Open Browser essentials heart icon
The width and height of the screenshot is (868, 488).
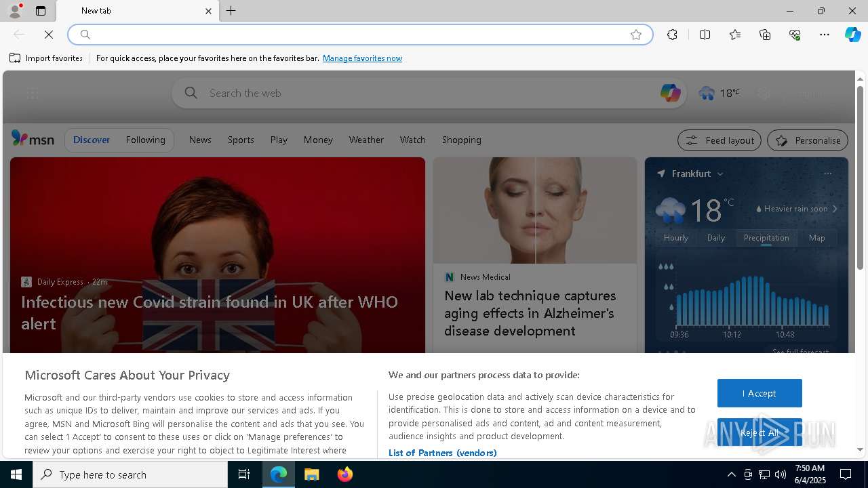pos(795,35)
